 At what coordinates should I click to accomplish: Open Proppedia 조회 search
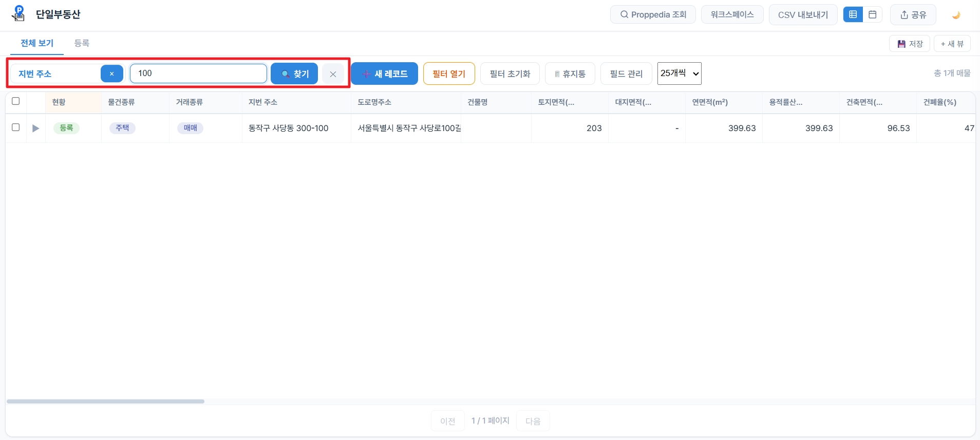point(653,14)
